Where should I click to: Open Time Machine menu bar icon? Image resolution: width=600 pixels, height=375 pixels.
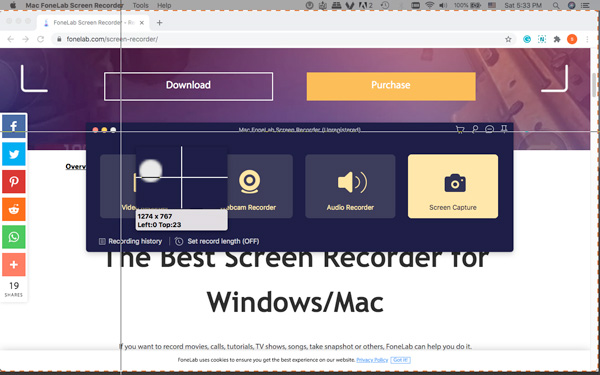click(385, 5)
